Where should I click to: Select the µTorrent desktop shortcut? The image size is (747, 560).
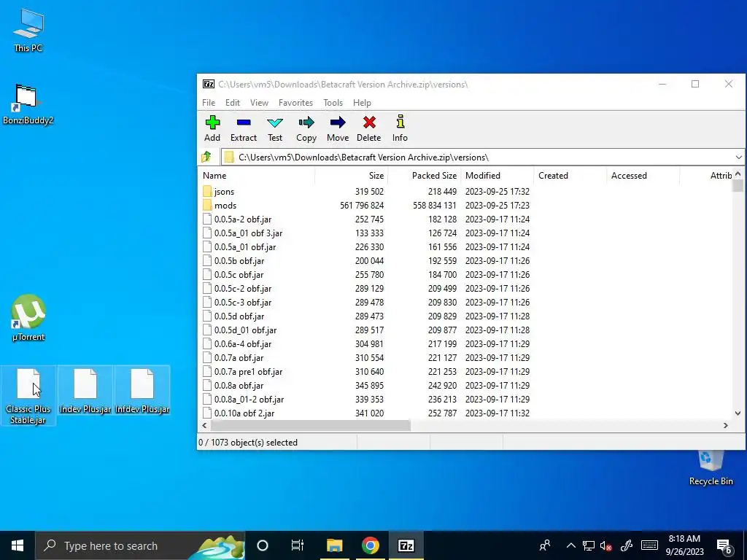[x=28, y=318]
